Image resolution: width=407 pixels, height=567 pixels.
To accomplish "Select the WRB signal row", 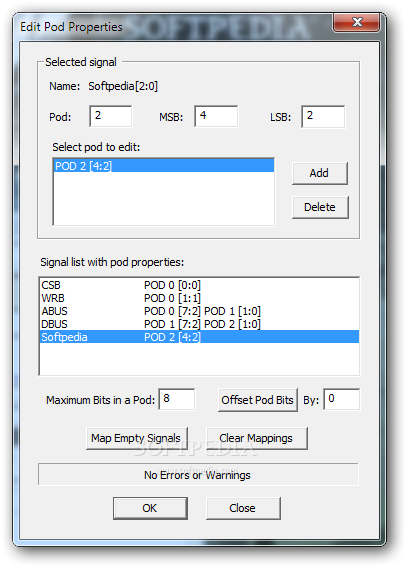I will [x=199, y=298].
